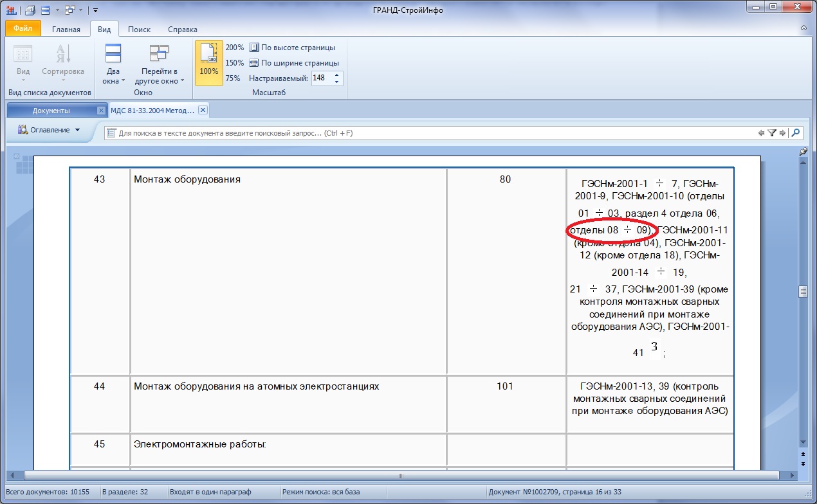
Task: Go to next search result arrow
Action: [x=782, y=133]
